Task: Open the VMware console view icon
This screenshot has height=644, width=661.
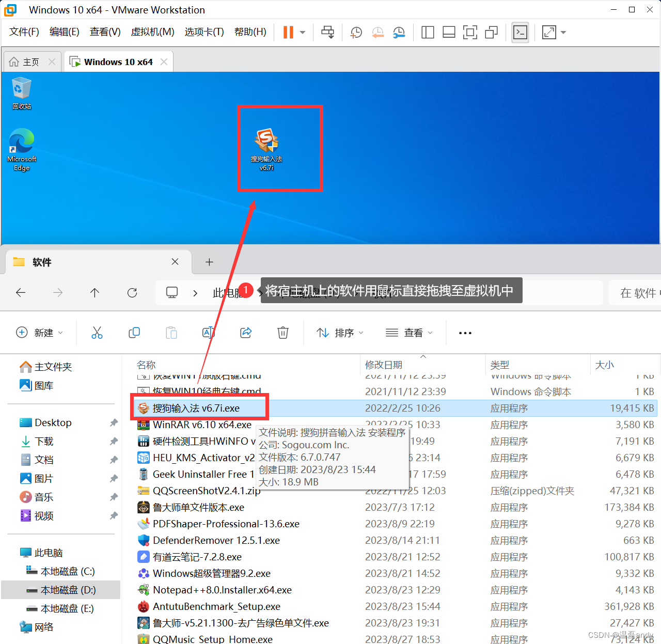Action: (x=520, y=32)
